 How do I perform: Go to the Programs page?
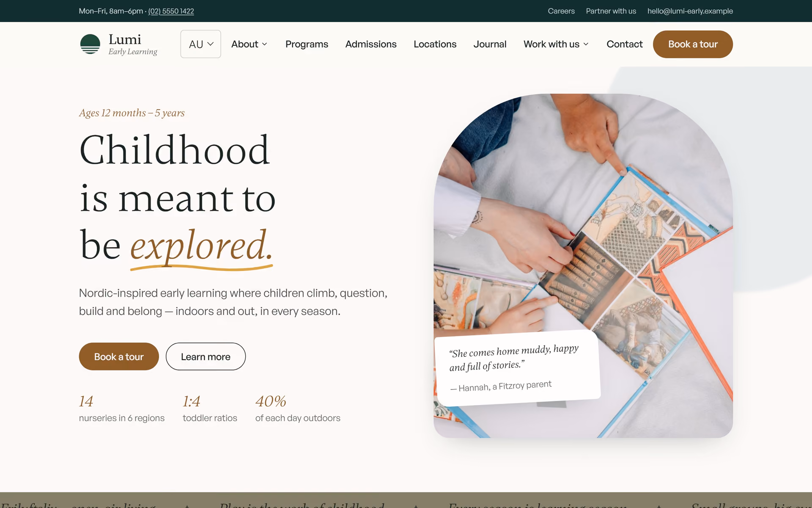click(307, 44)
